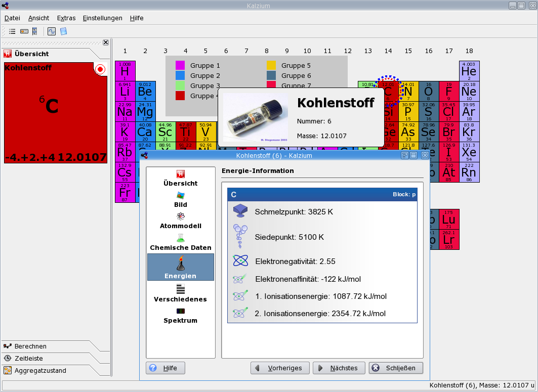Select the scandium Sc element cell
This screenshot has width=538, height=392.
click(x=165, y=132)
